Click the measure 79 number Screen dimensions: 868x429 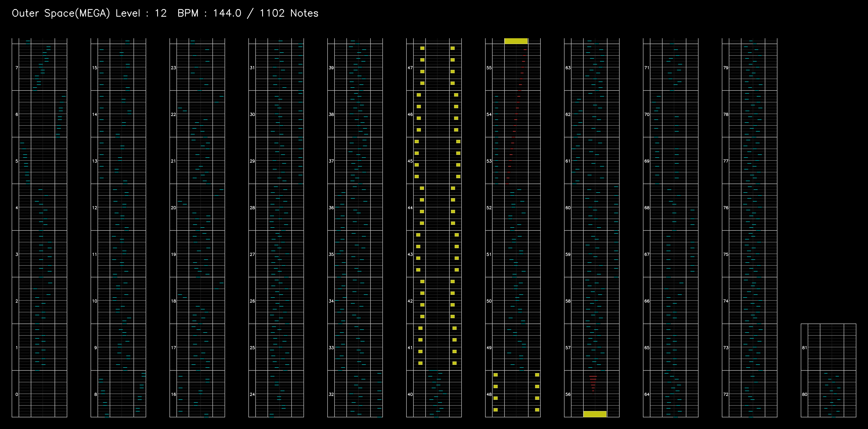click(725, 68)
